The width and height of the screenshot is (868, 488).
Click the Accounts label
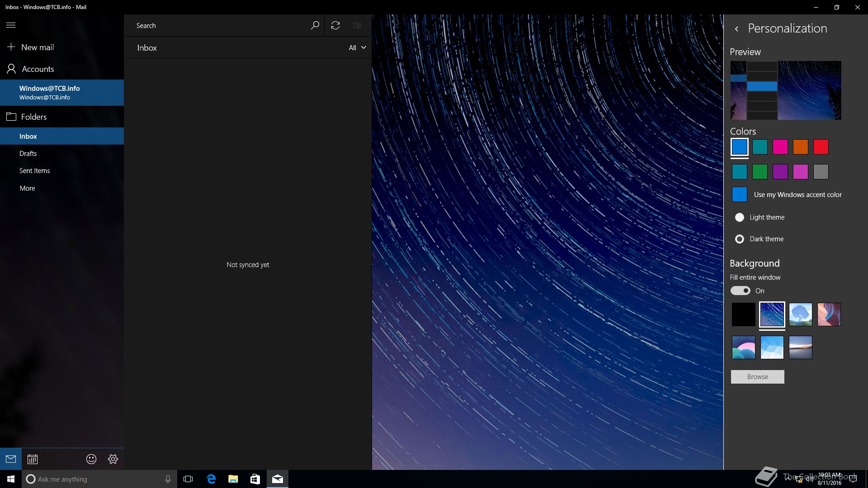click(38, 69)
